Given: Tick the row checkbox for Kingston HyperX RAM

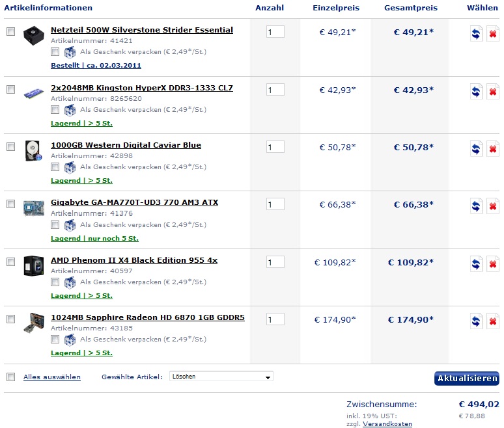Looking at the screenshot, I should tap(11, 89).
